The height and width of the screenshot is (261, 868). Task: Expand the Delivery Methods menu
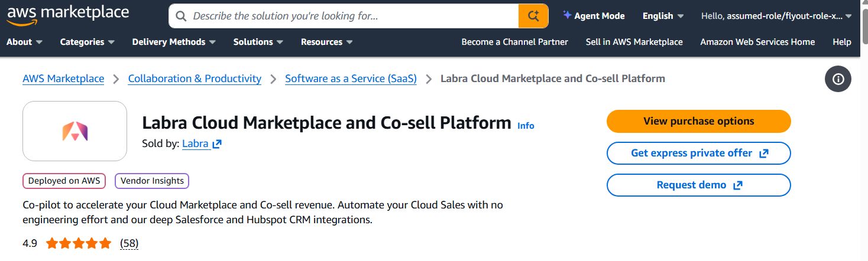(x=174, y=42)
